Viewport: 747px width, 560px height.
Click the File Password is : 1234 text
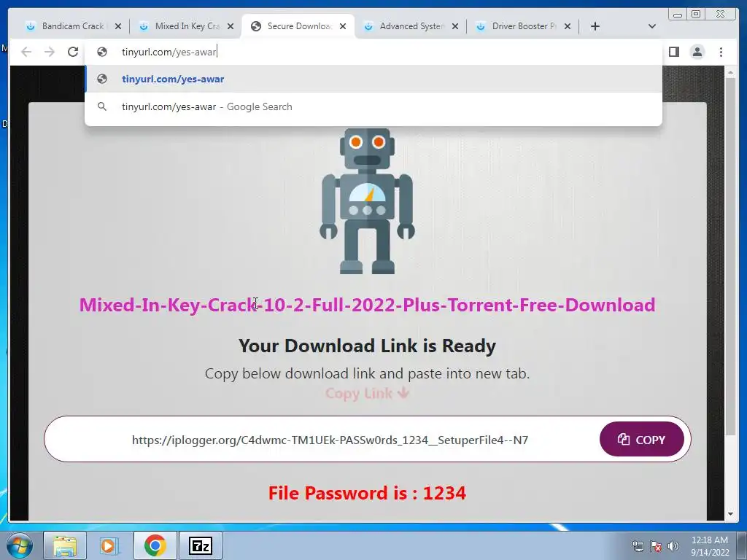coord(368,493)
